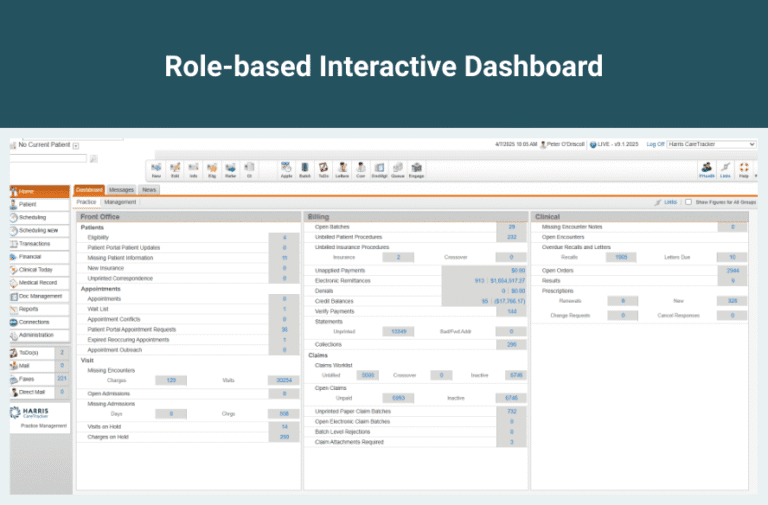The image size is (768, 505).
Task: Click the Statements Unprinted count
Action: tap(398, 332)
